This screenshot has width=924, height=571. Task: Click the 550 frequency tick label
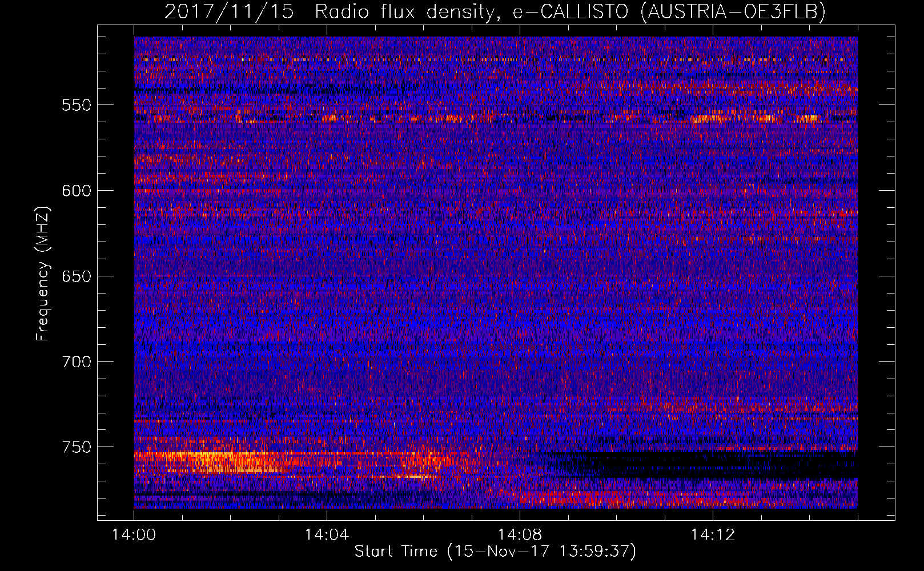[x=77, y=106]
